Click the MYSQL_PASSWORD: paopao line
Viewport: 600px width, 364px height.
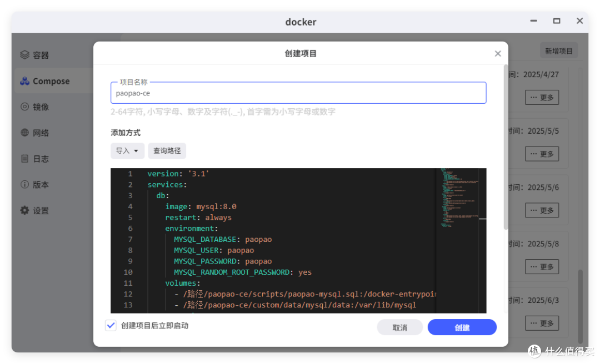[223, 261]
